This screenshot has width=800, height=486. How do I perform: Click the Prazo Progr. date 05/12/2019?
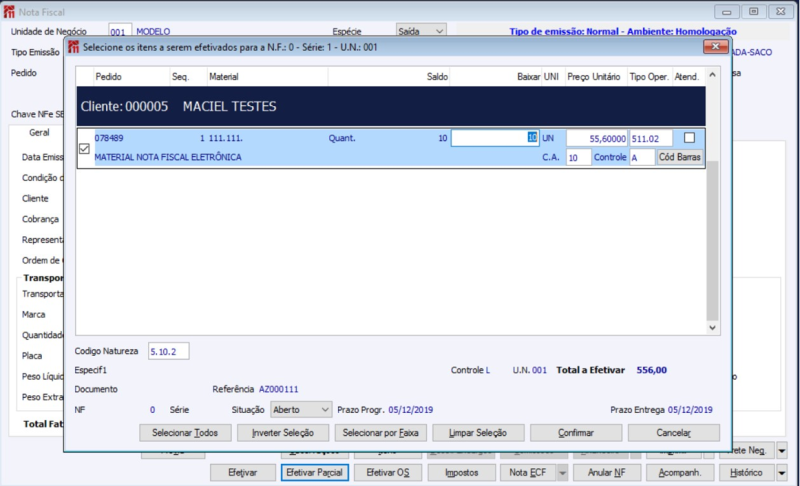(411, 410)
